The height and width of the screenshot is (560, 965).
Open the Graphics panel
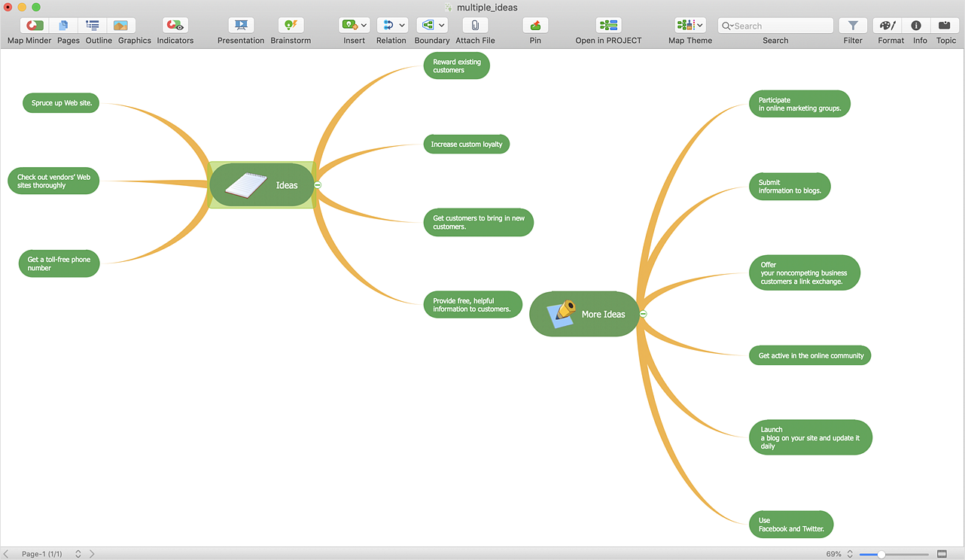coord(120,26)
